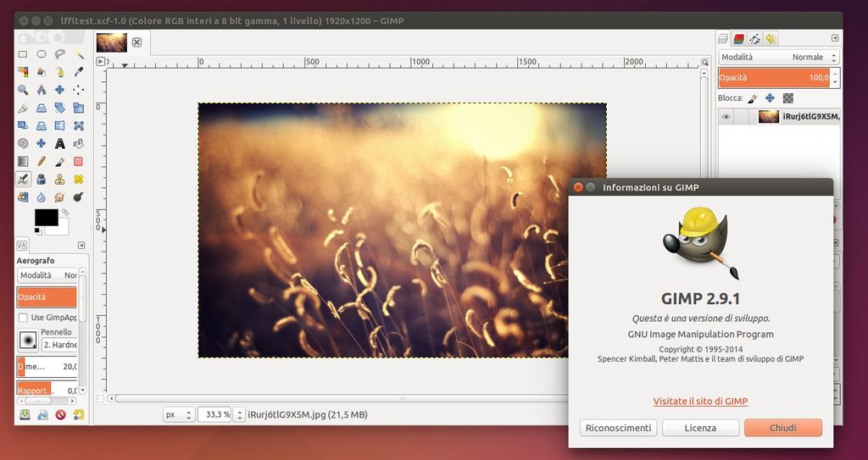Toggle lock alpha channel checkerboard icon
Screen dimensions: 868x460
[787, 98]
